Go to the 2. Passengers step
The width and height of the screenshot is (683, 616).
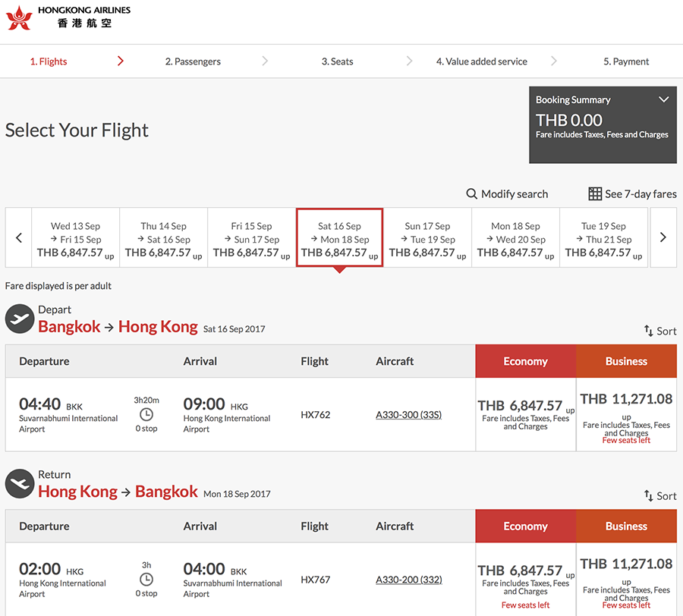193,61
